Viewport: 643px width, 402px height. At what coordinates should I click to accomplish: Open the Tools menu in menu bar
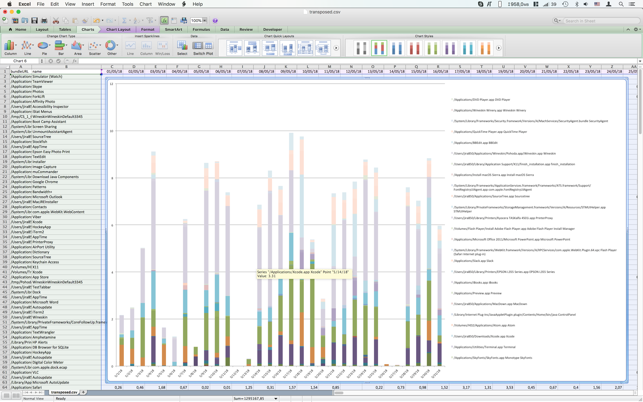point(128,4)
